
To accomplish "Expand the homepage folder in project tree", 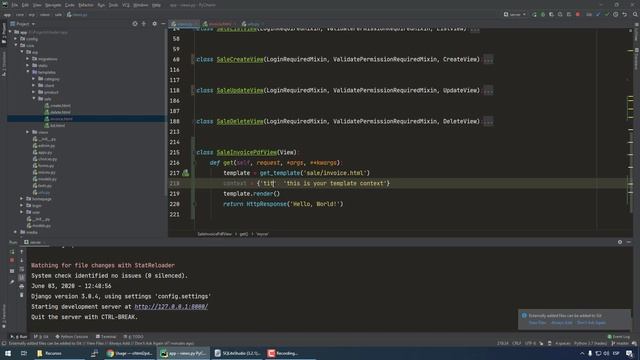I will click(x=22, y=199).
